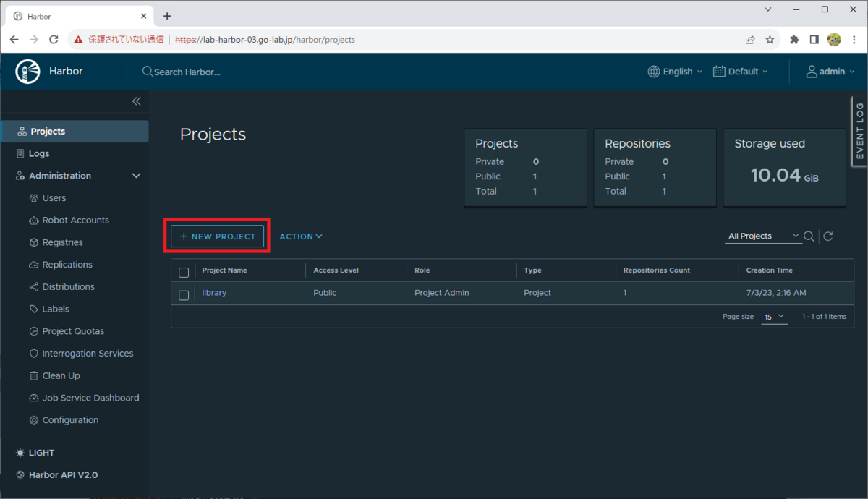Open Project Quotas page
This screenshot has height=499, width=868.
[73, 331]
